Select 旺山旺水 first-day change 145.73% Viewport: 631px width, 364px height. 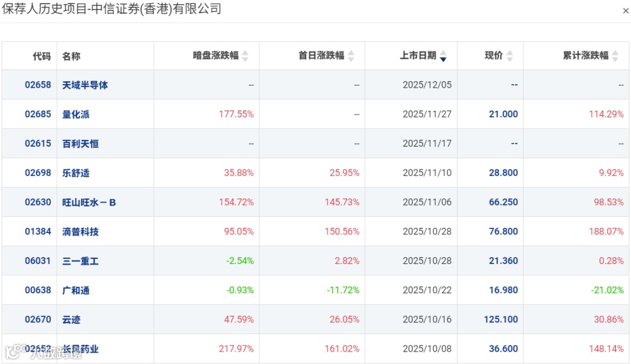coord(342,202)
